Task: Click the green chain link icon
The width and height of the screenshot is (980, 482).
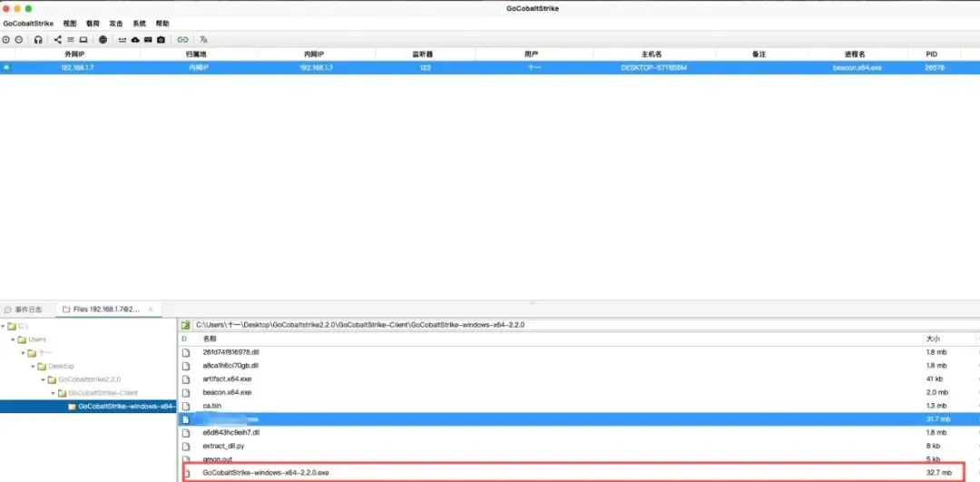Action: point(182,39)
